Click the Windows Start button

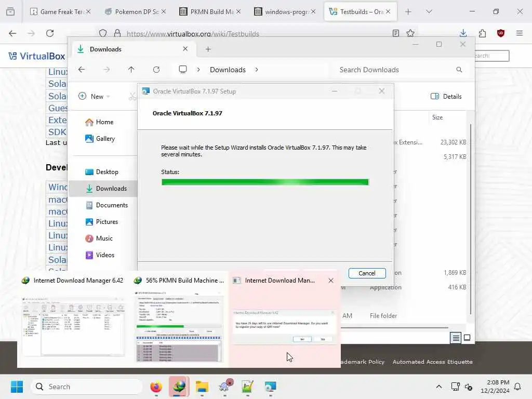coord(17,387)
